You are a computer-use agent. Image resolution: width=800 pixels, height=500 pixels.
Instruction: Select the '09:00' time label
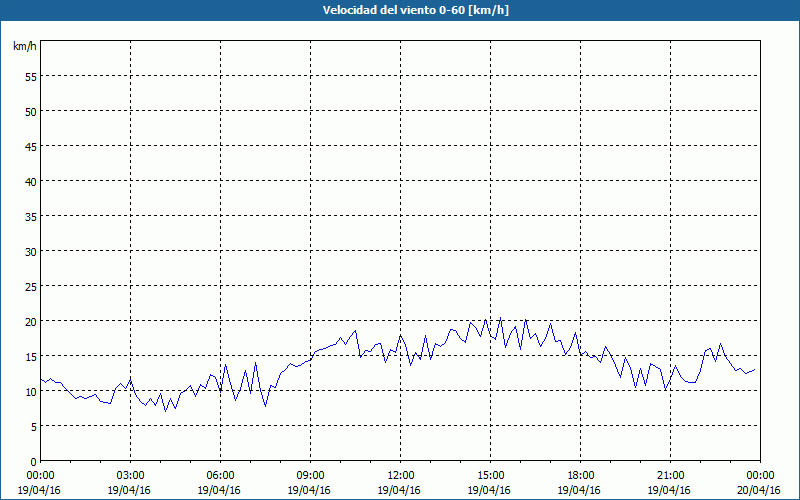click(310, 476)
